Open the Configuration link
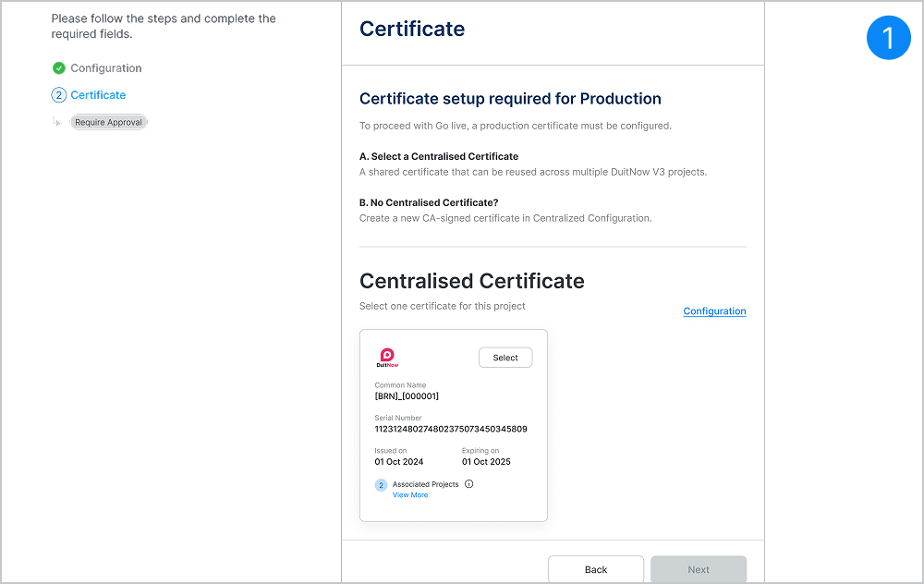Screen dimensions: 924x584 pyautogui.click(x=714, y=311)
